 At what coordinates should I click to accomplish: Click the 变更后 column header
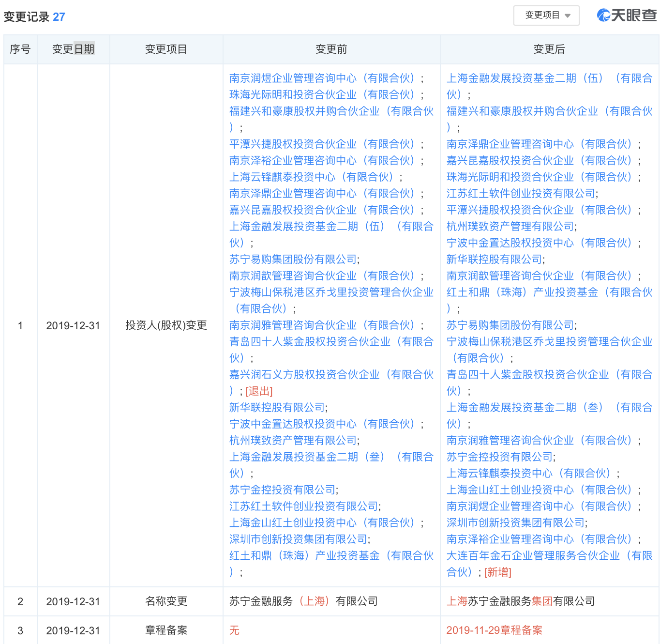click(x=549, y=49)
